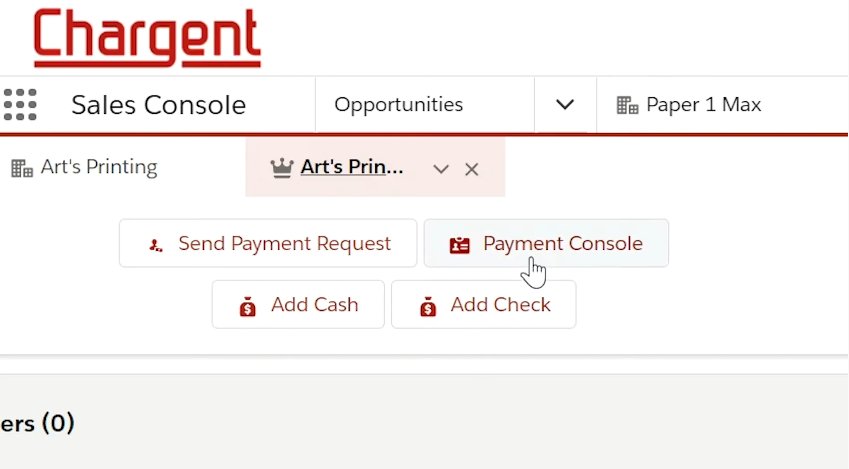
Task: Expand the Opportunities navigation dropdown arrow
Action: 565,105
